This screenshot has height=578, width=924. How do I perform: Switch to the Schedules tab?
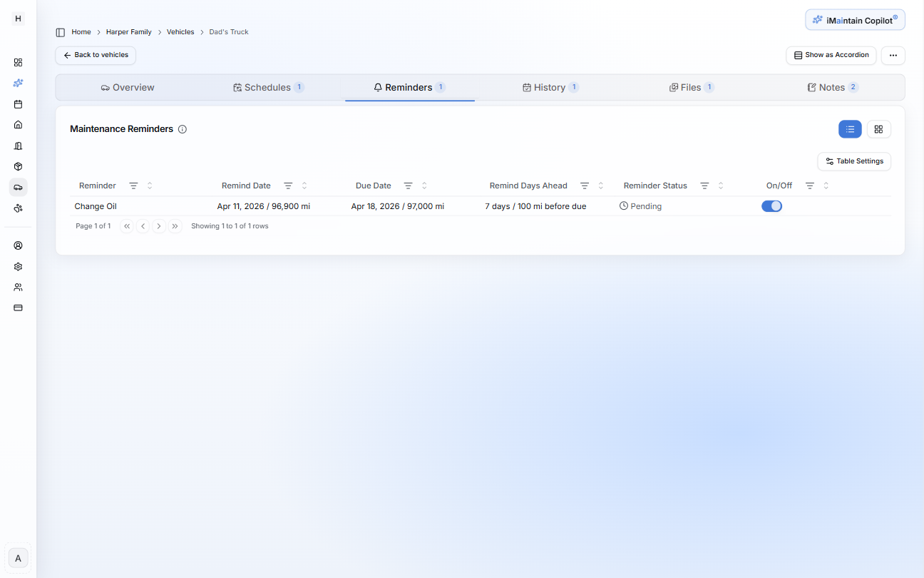[268, 87]
